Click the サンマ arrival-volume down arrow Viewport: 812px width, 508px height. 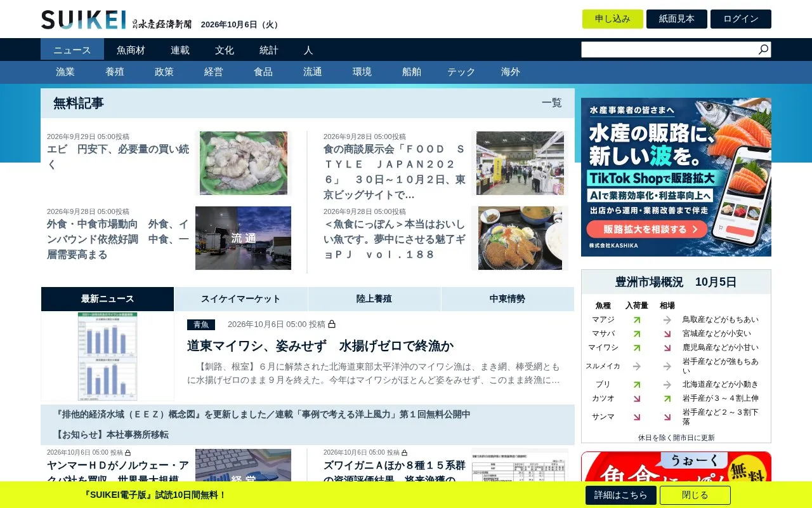[637, 417]
